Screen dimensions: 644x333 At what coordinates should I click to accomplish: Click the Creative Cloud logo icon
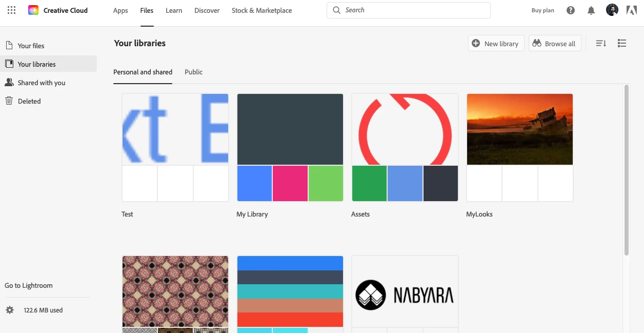pos(33,10)
